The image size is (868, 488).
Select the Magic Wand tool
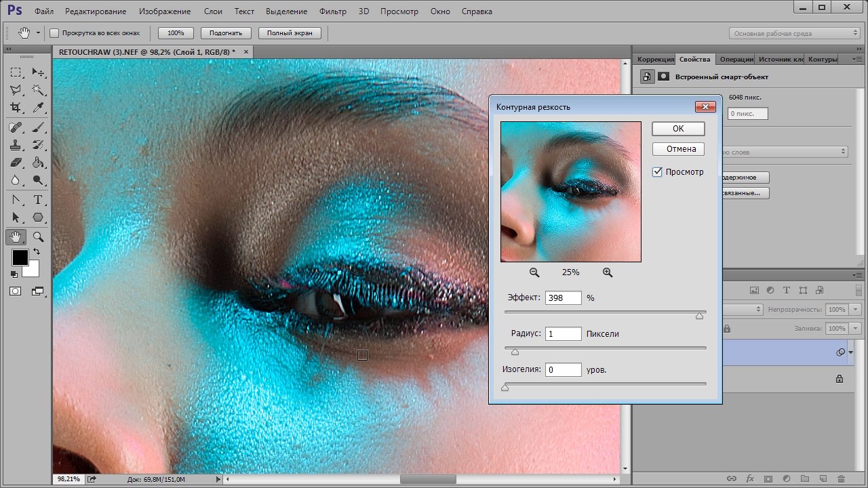pos(38,90)
